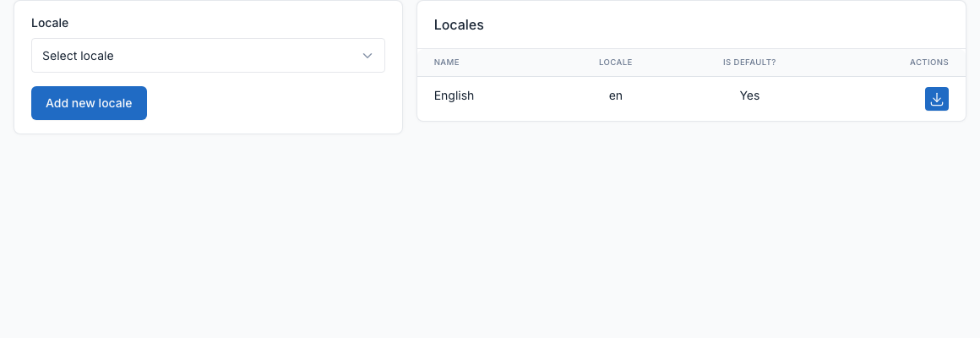
Task: Click the Add new locale button
Action: coord(89,103)
